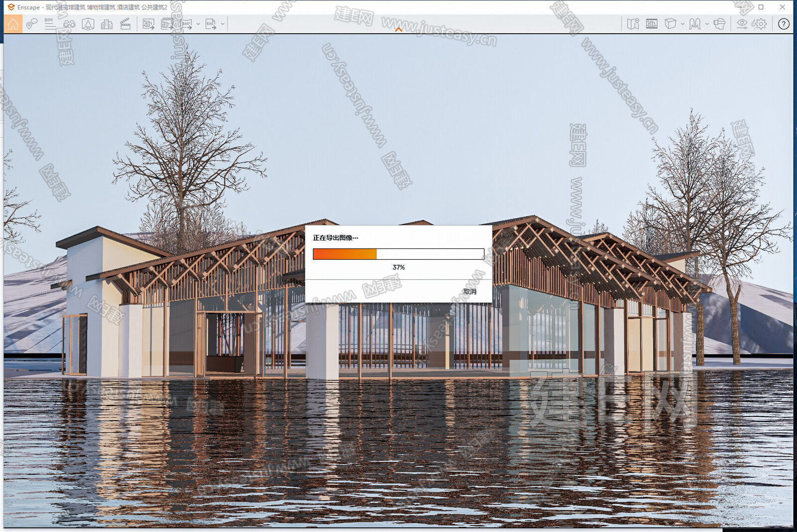The image size is (797, 532).
Task: Click the batch rendering export icon
Action: coord(167,24)
